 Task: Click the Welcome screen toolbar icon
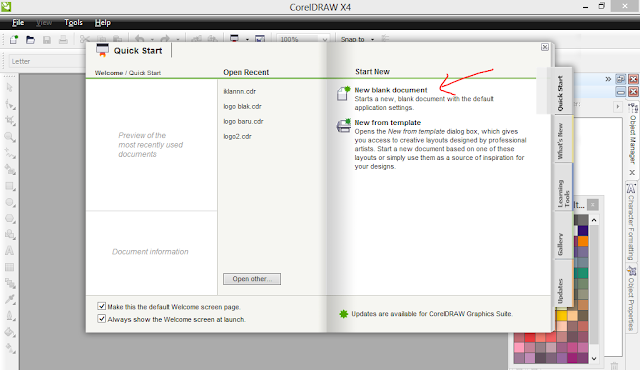tap(260, 39)
